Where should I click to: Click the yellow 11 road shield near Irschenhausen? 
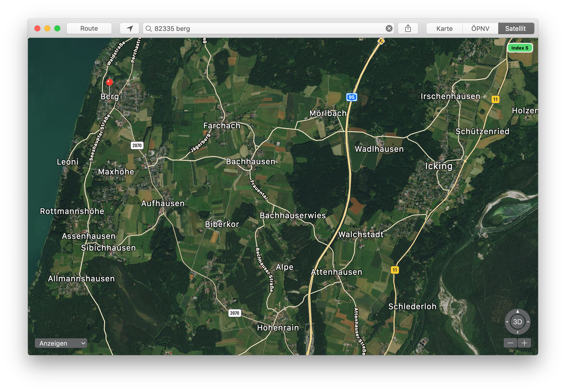(495, 99)
